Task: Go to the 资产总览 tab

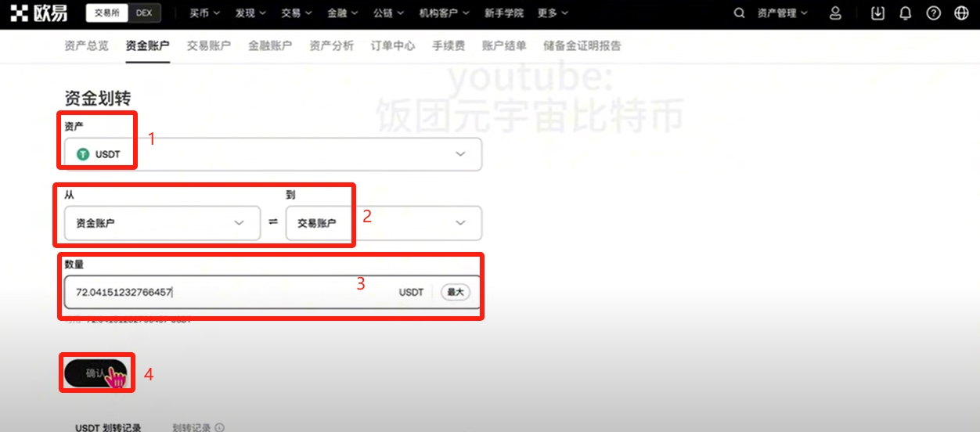Action: (x=86, y=45)
